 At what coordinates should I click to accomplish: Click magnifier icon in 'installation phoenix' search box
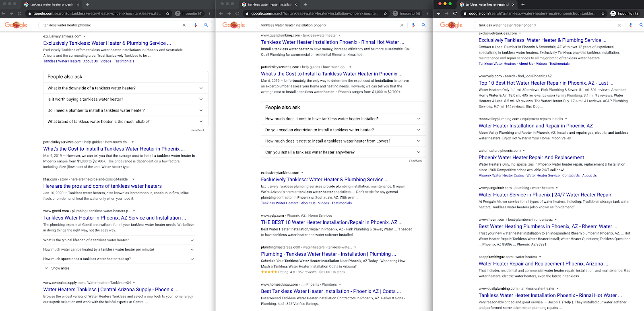coord(423,25)
